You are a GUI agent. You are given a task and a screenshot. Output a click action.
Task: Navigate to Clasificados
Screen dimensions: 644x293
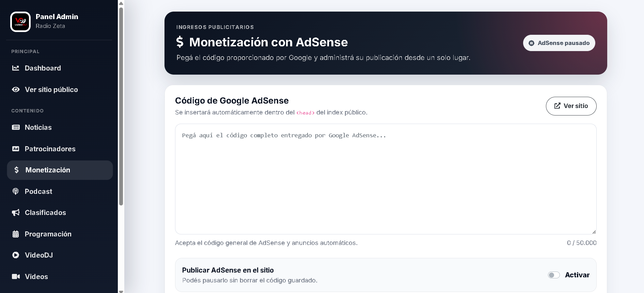(60, 213)
